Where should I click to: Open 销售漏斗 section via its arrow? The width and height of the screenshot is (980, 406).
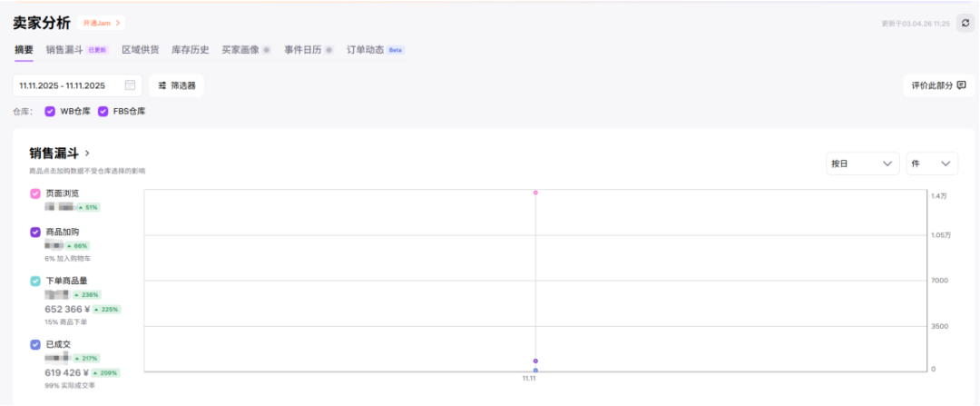[x=87, y=153]
